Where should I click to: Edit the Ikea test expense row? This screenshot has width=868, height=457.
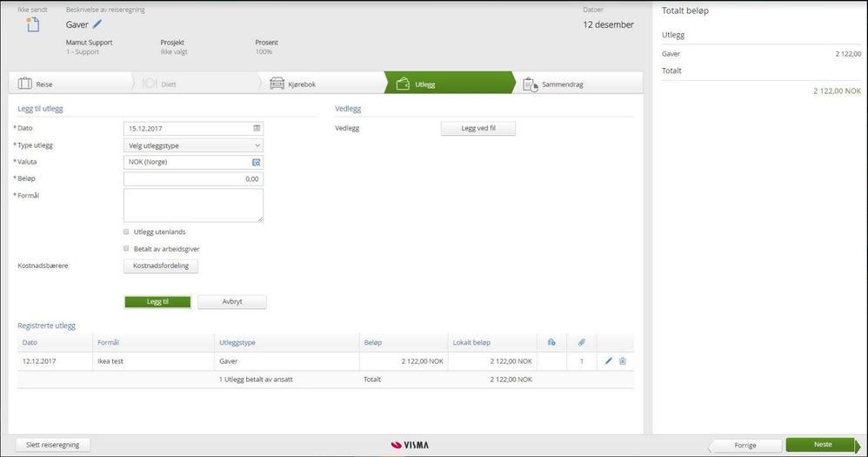click(608, 360)
